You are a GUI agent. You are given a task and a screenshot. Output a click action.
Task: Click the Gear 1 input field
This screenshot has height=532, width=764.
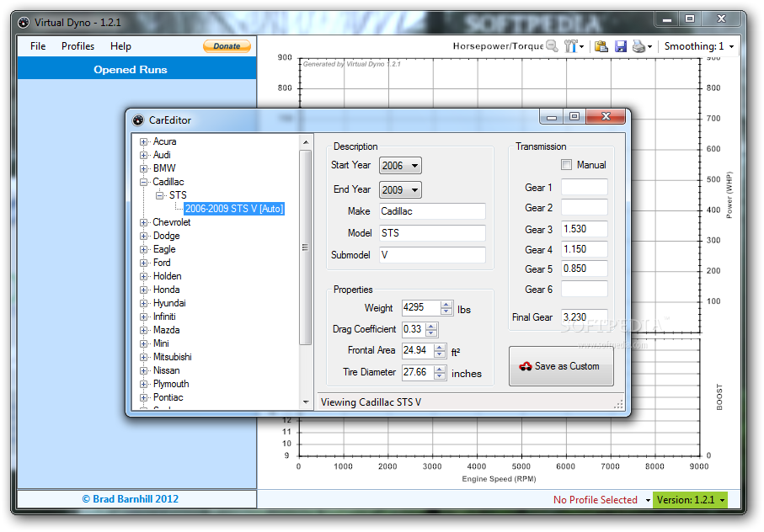585,188
